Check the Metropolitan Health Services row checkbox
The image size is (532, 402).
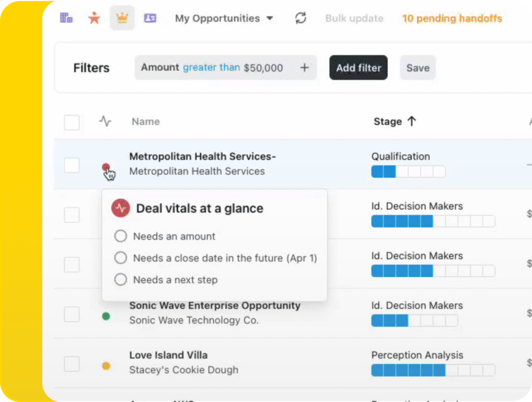coord(72,165)
